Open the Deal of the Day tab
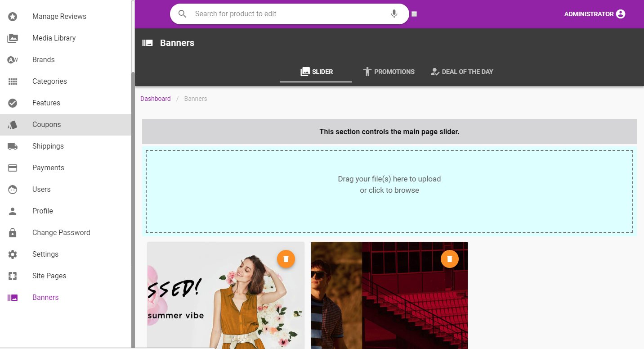Viewport: 644px width, 349px height. (462, 72)
